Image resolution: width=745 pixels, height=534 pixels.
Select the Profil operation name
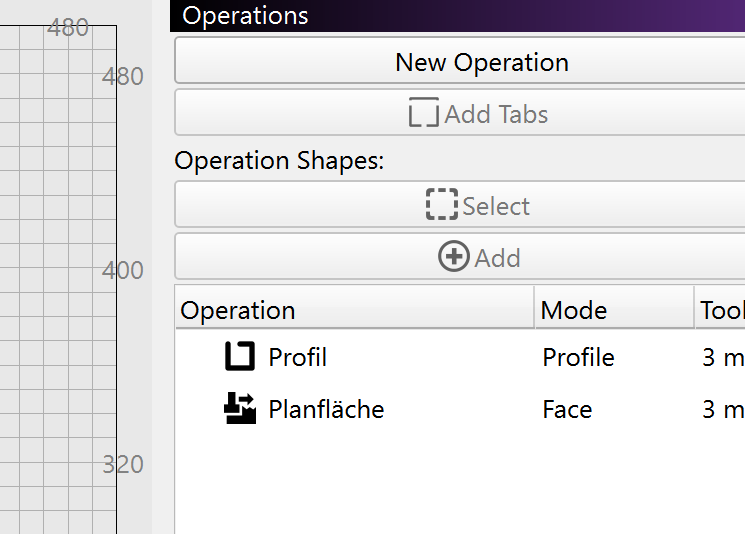[x=298, y=357]
